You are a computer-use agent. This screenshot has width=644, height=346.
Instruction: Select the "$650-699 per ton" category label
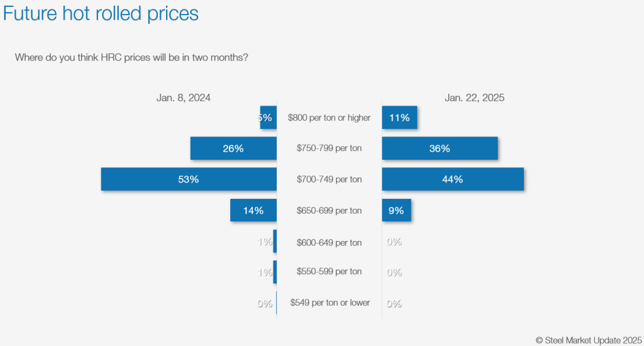click(x=329, y=211)
